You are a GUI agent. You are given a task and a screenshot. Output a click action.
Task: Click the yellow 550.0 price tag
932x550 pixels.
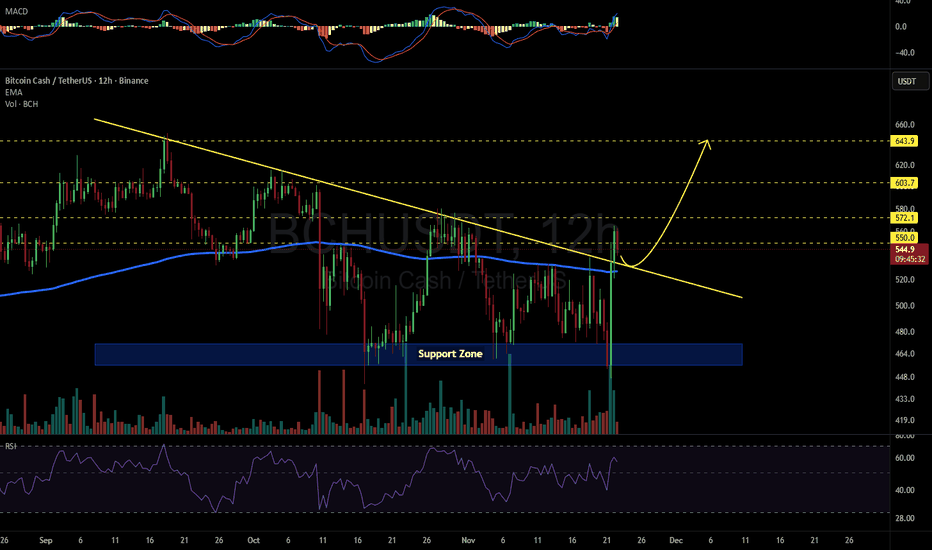[x=904, y=238]
